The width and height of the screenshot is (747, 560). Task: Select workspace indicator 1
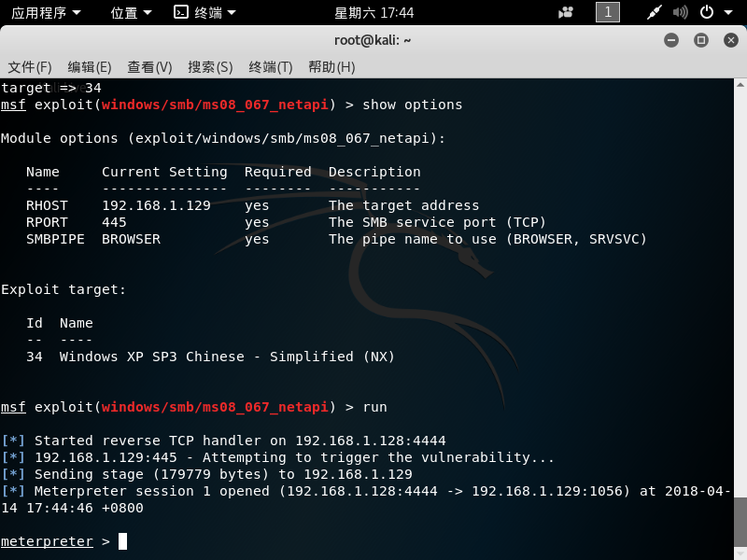click(608, 12)
